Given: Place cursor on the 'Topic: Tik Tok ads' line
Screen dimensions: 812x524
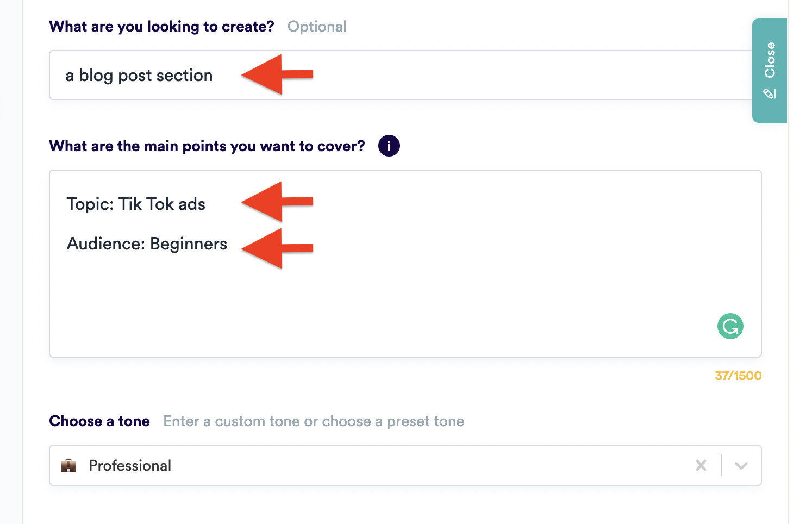Looking at the screenshot, I should tap(136, 204).
